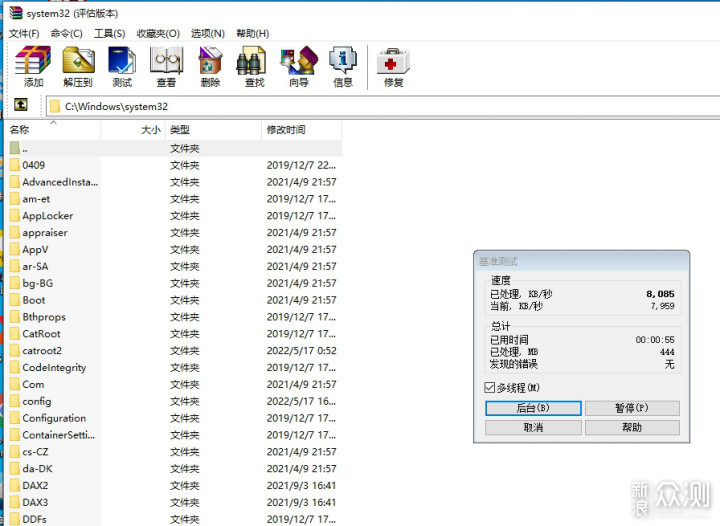Select the da-DK folder name
Image resolution: width=720 pixels, height=526 pixels.
pos(38,469)
